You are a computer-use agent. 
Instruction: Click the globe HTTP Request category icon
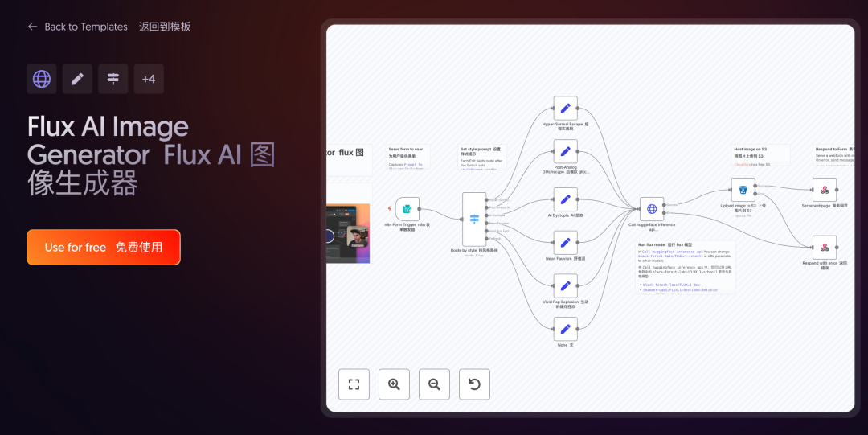(42, 79)
